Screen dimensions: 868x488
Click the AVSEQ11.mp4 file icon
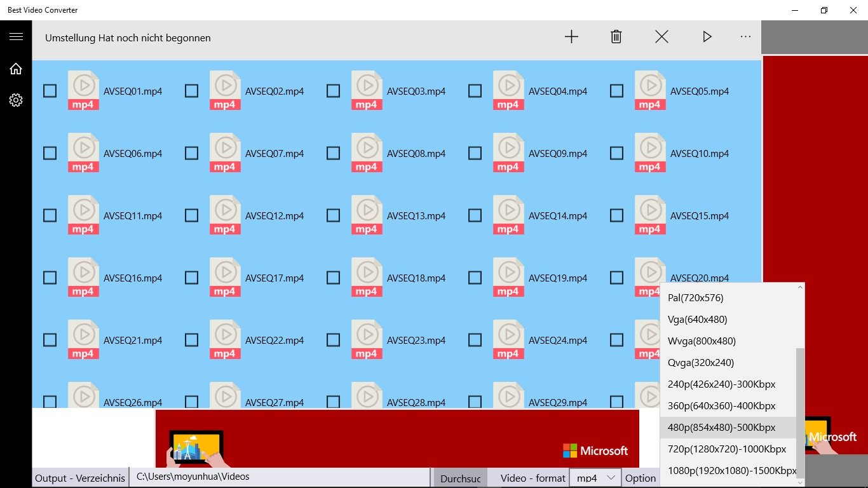pos(83,215)
